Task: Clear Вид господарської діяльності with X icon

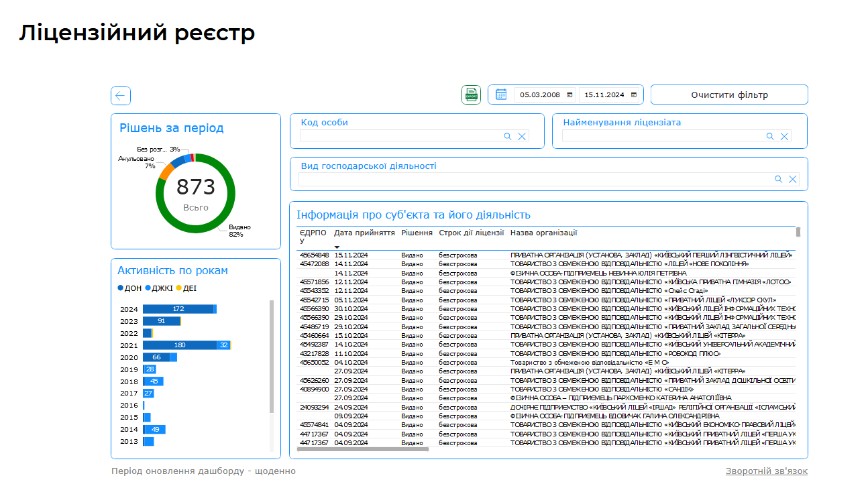Action: coord(792,179)
